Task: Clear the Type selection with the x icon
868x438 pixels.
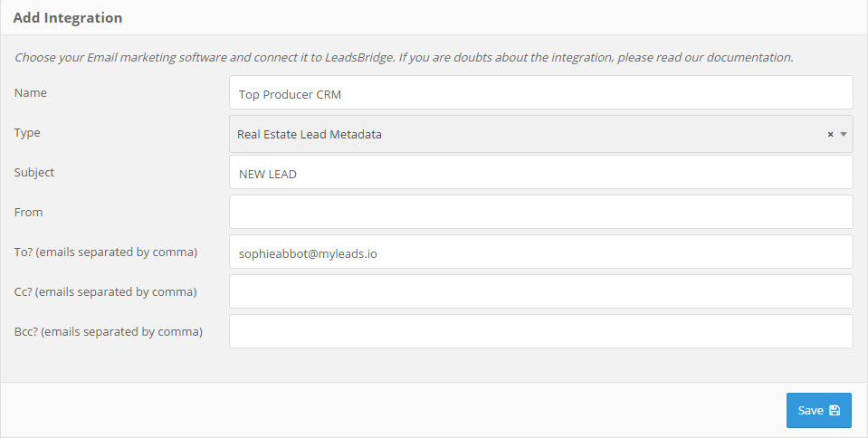Action: [x=830, y=134]
